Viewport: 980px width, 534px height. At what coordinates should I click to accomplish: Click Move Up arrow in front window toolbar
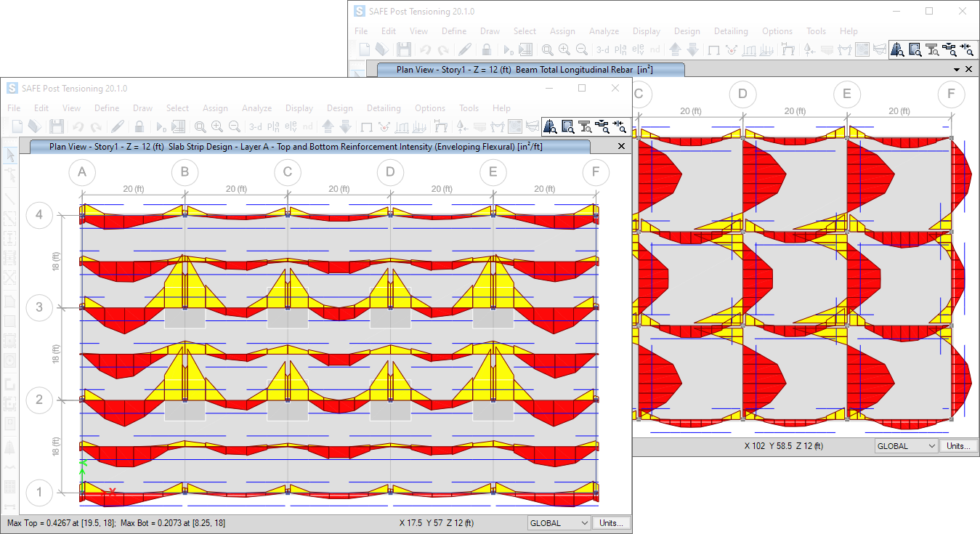pyautogui.click(x=328, y=126)
